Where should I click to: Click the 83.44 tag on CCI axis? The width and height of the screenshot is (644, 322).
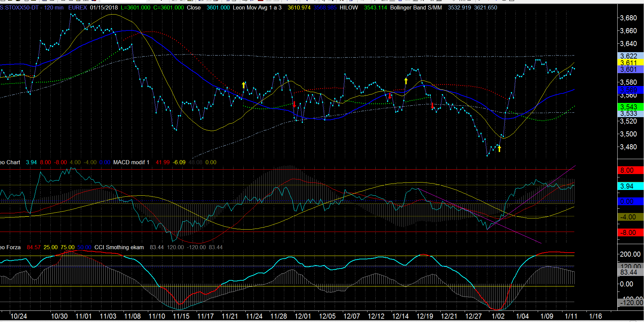point(631,272)
